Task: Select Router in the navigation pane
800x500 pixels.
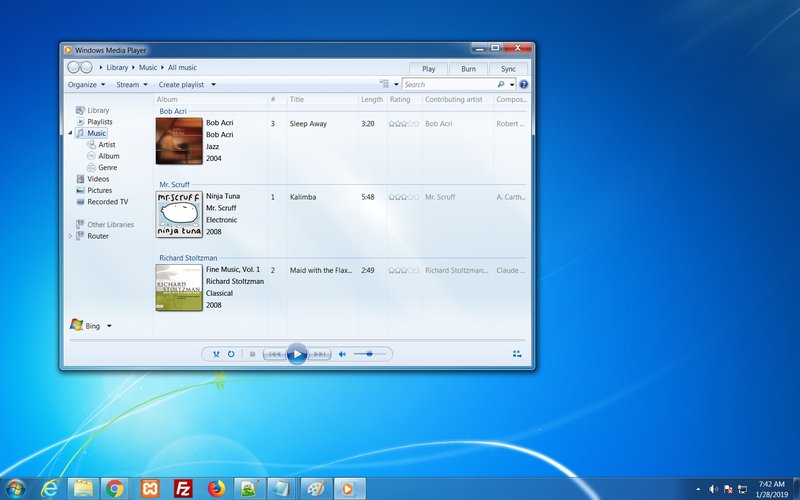Action: coord(92,236)
